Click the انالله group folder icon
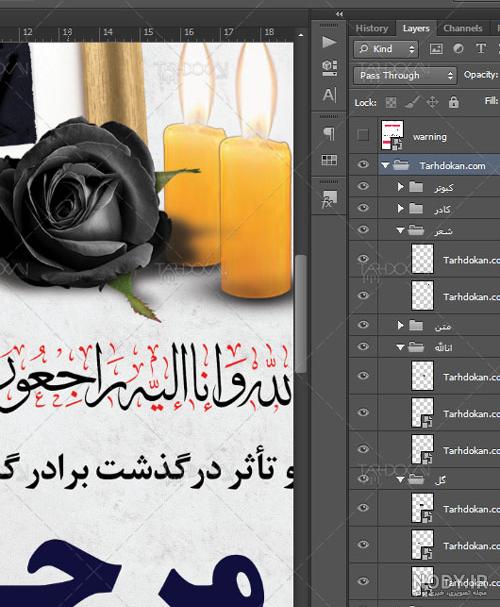 coord(416,347)
